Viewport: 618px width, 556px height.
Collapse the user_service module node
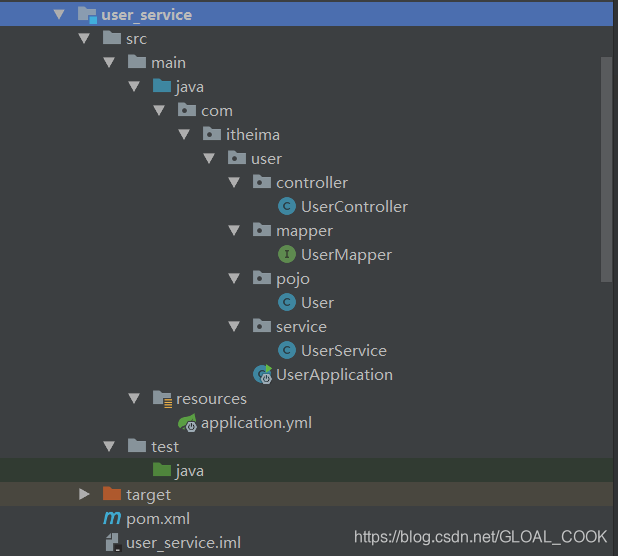click(59, 15)
